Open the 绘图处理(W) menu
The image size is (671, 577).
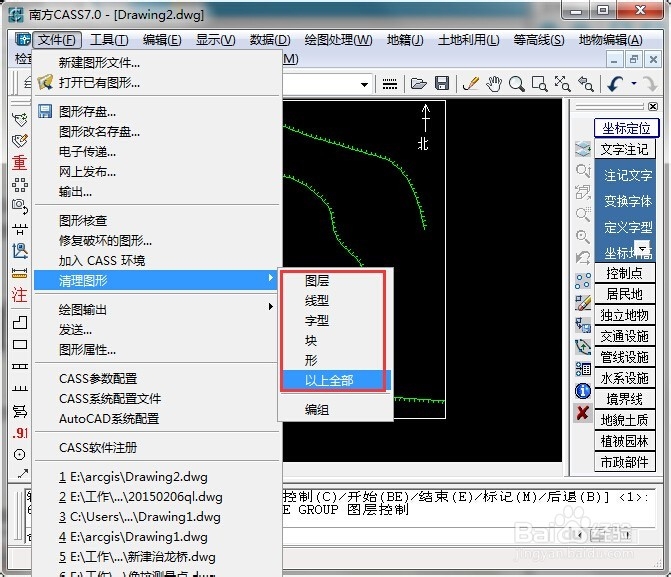pos(338,40)
